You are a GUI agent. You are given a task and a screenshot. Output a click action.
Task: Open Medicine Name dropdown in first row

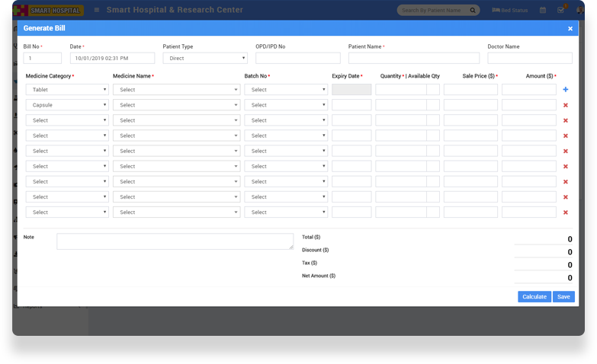point(176,90)
